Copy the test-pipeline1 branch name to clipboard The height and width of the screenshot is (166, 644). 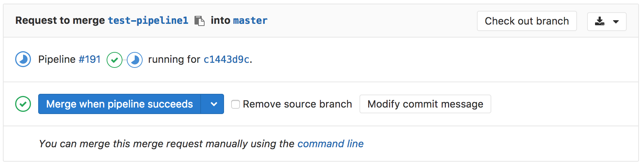(x=199, y=21)
